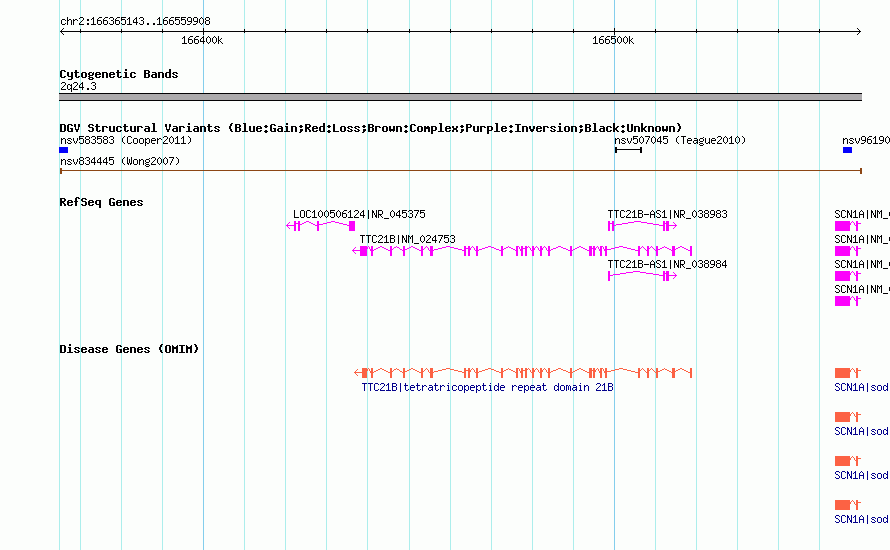Click the 2q24.3 band label
890x550 pixels.
(78, 86)
